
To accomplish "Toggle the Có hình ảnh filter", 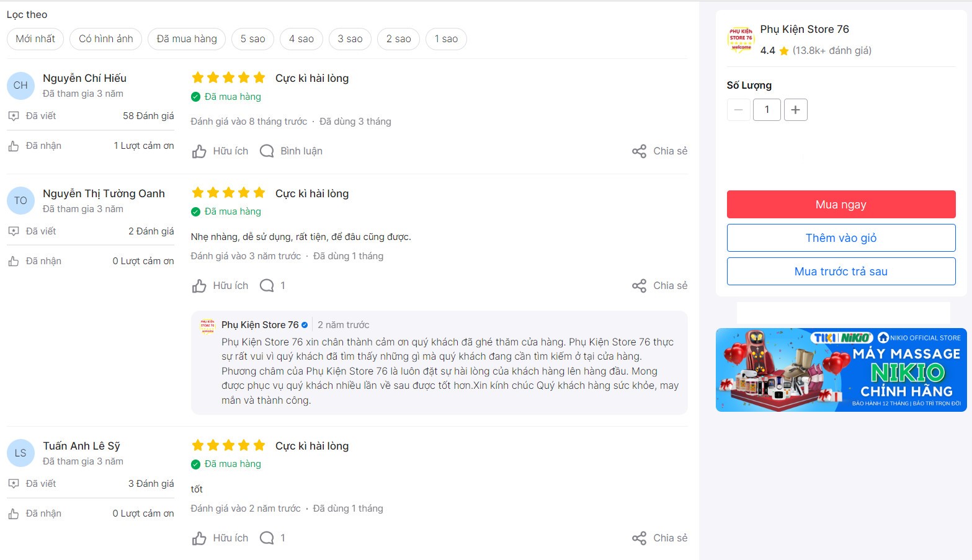I will pos(106,39).
